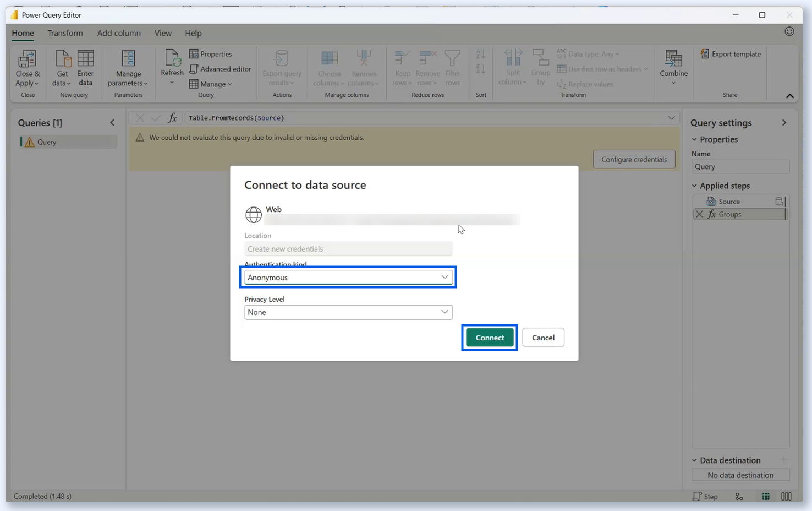The height and width of the screenshot is (511, 812).
Task: Toggle Step script view in status bar
Action: [705, 496]
